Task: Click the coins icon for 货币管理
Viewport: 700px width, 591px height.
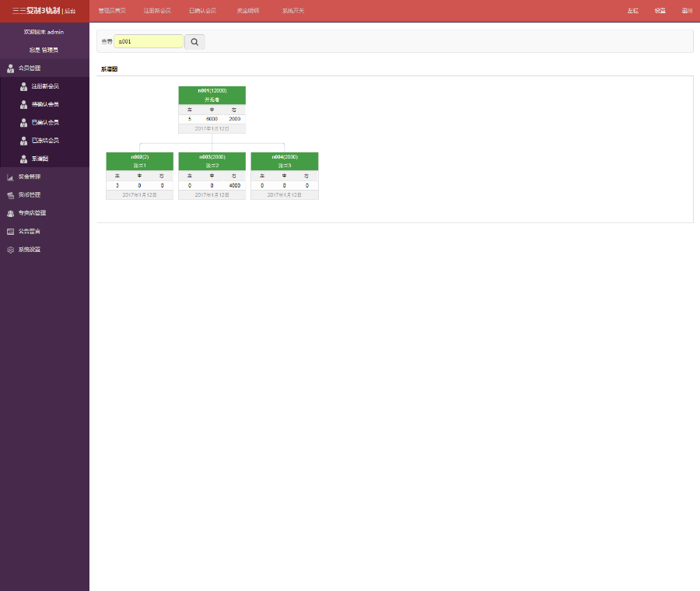Action: 10,195
